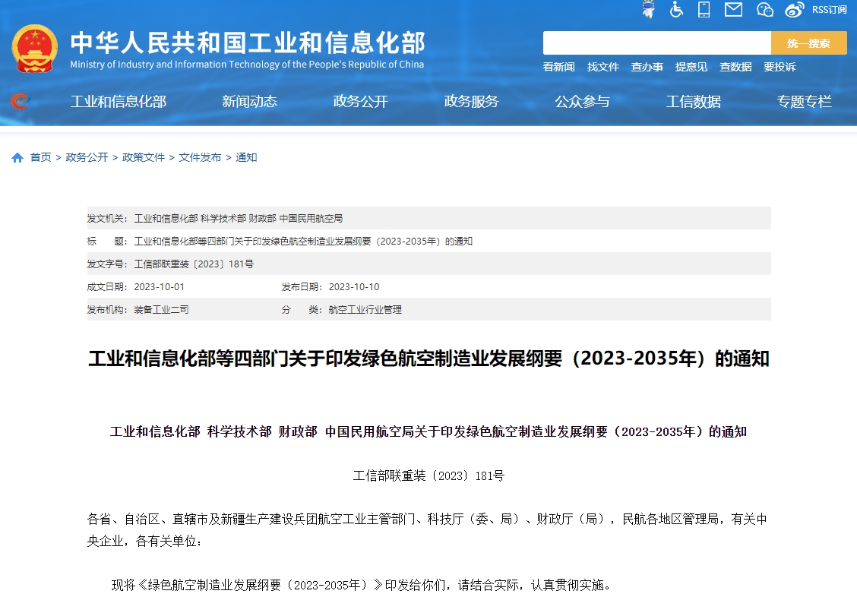Open 工业和信息化部 navigation menu
The image size is (857, 616).
click(x=119, y=102)
